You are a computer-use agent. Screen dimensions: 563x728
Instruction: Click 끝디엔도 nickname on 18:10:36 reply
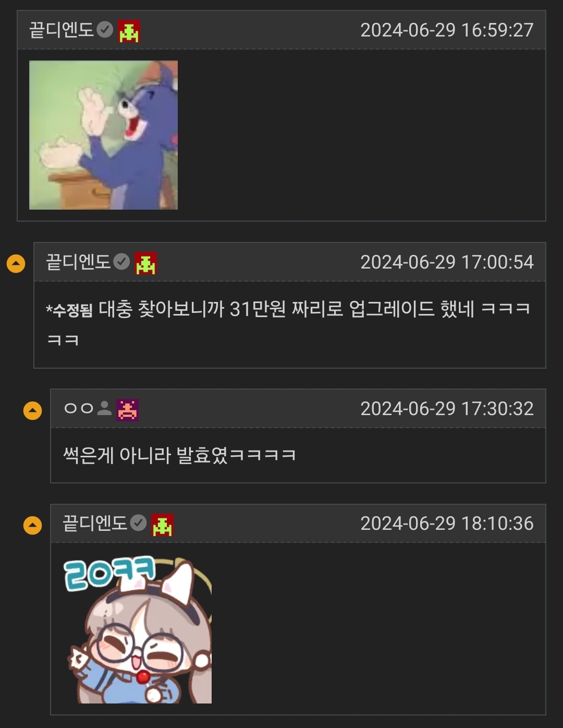click(x=95, y=523)
